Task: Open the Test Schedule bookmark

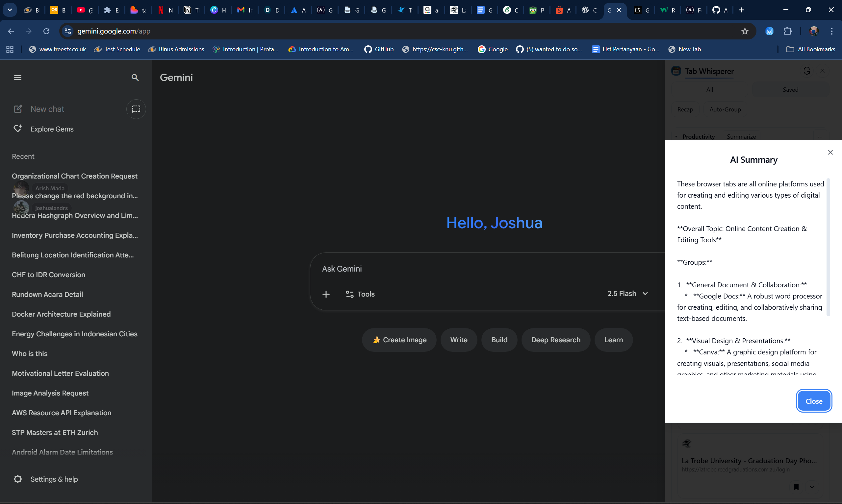Action: point(117,49)
